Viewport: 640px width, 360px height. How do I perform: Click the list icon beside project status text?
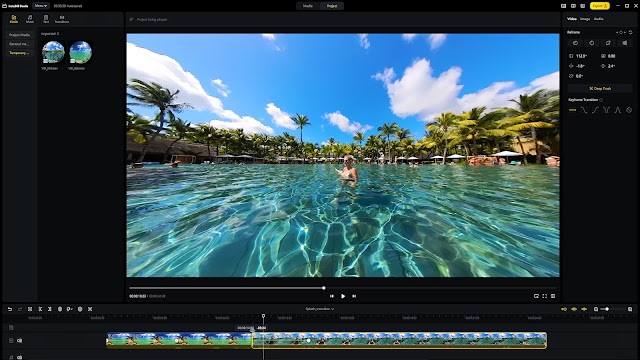pos(131,19)
